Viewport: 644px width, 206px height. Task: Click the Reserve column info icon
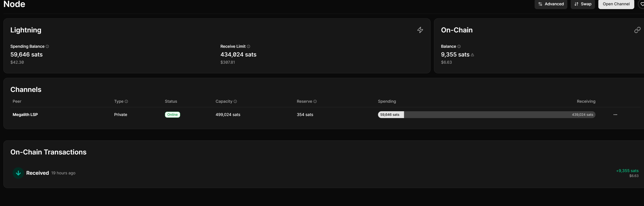coord(315,102)
